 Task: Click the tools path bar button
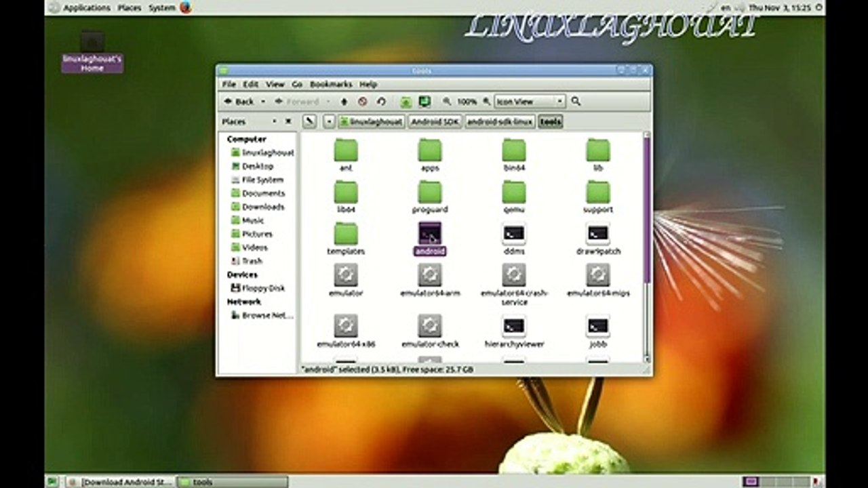(x=551, y=121)
